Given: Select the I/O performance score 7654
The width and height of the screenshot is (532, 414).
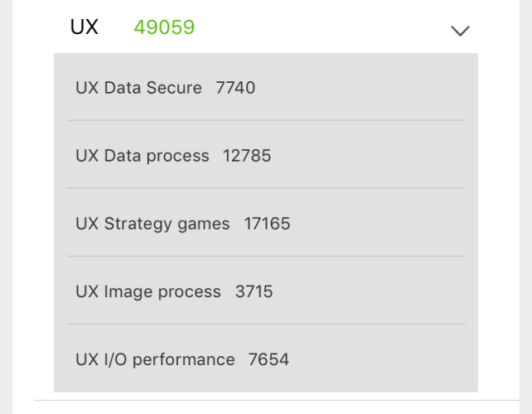Looking at the screenshot, I should (x=268, y=359).
